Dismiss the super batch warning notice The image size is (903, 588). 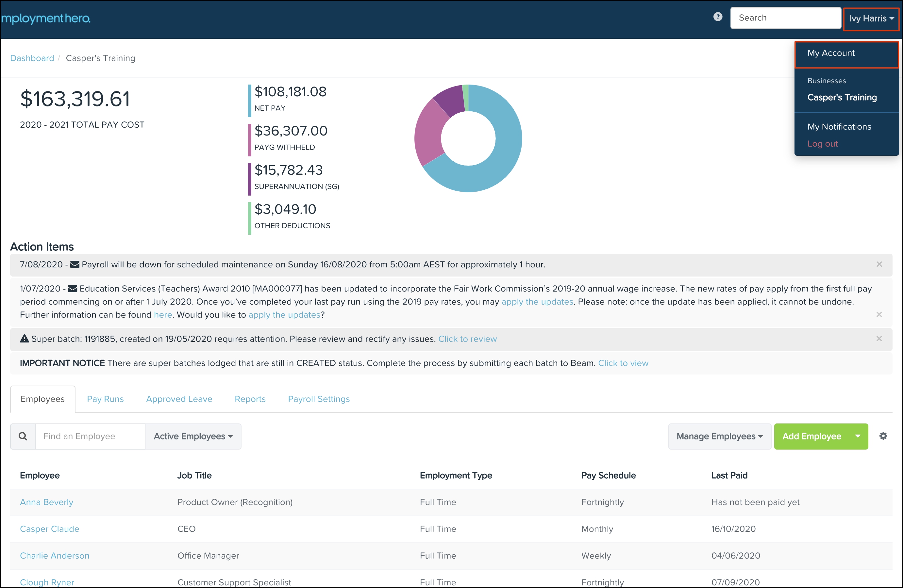pos(879,339)
